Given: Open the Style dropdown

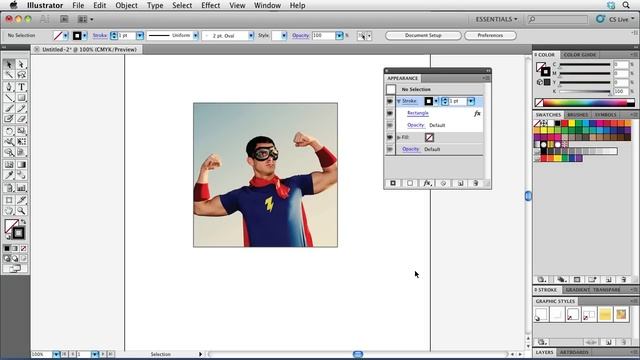Looking at the screenshot, I should 284,36.
